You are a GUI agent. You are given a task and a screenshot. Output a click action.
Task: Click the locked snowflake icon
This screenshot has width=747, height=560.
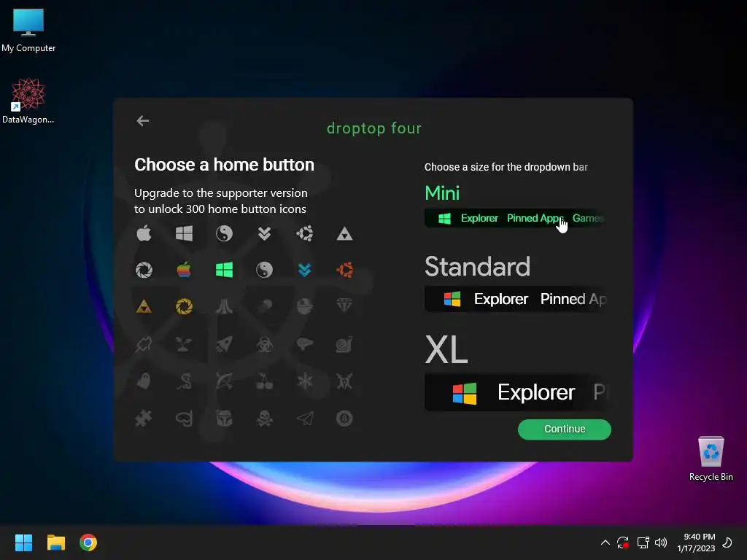point(304,381)
